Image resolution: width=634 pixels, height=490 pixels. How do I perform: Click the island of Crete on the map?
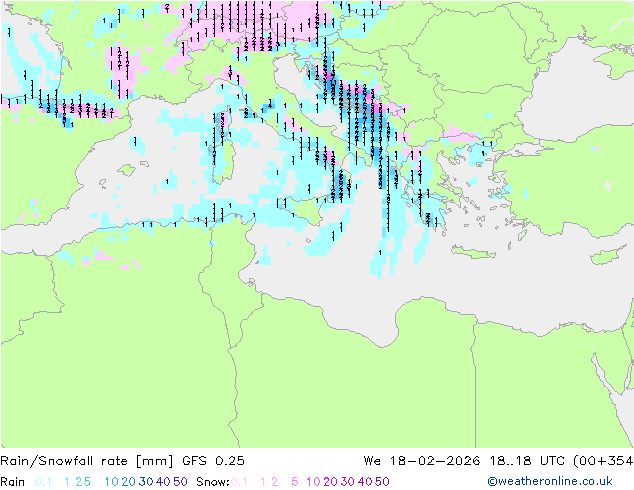point(473,253)
